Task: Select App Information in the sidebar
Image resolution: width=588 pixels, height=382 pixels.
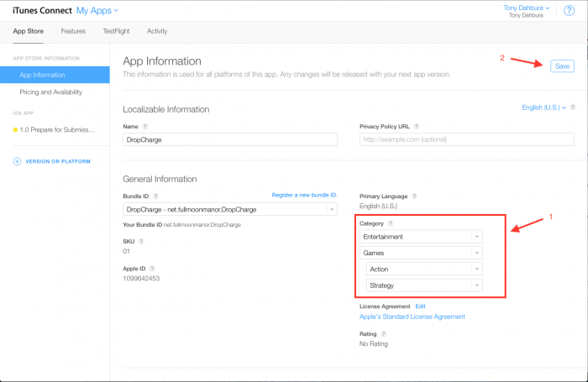Action: tap(55, 75)
